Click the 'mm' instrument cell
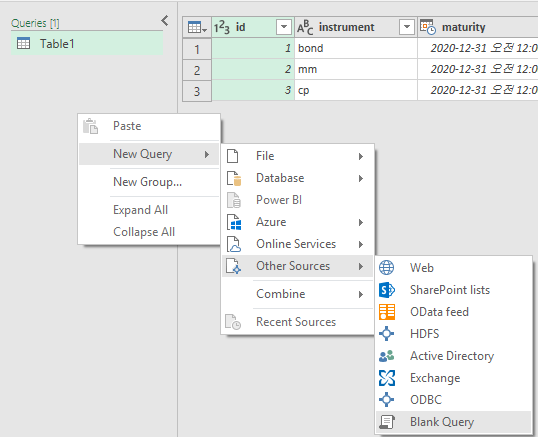 (356, 69)
